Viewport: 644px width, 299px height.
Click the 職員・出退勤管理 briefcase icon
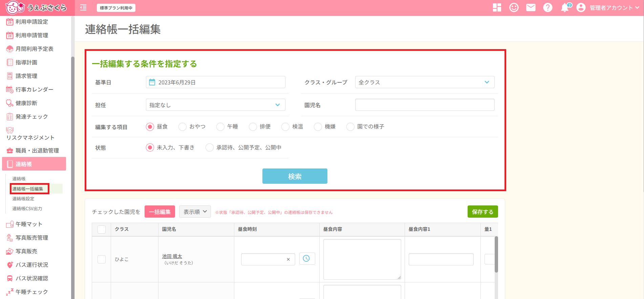[x=10, y=151]
